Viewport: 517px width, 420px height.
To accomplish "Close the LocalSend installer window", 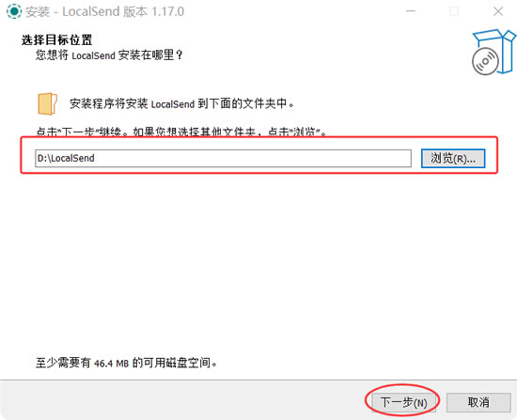I will [x=498, y=11].
